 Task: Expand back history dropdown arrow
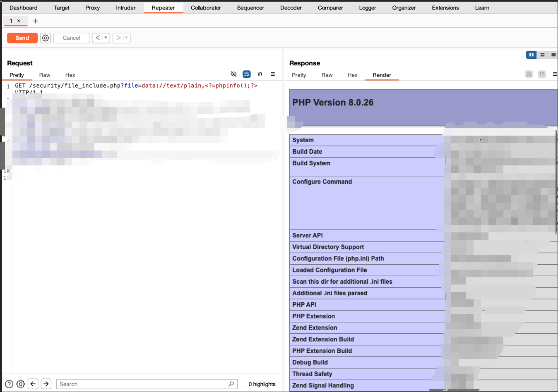coord(106,38)
